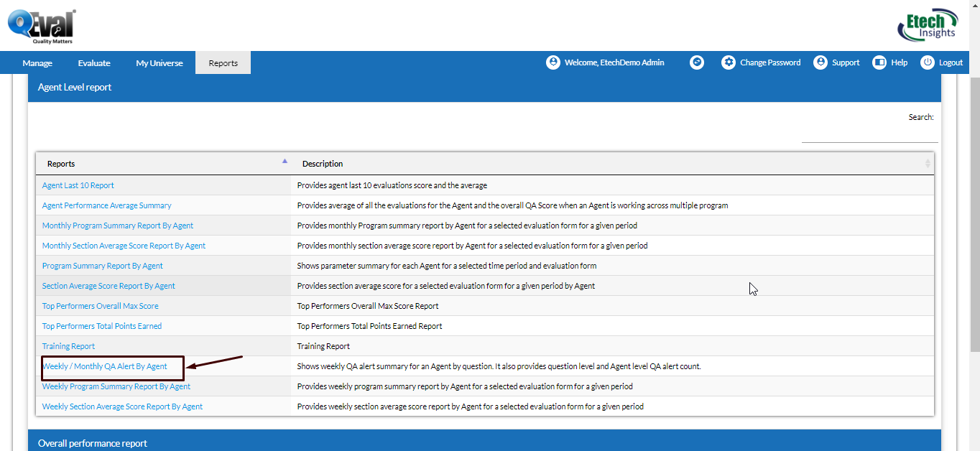Viewport: 980px width, 451px height.
Task: Open Agent Last 10 Report
Action: click(x=78, y=185)
